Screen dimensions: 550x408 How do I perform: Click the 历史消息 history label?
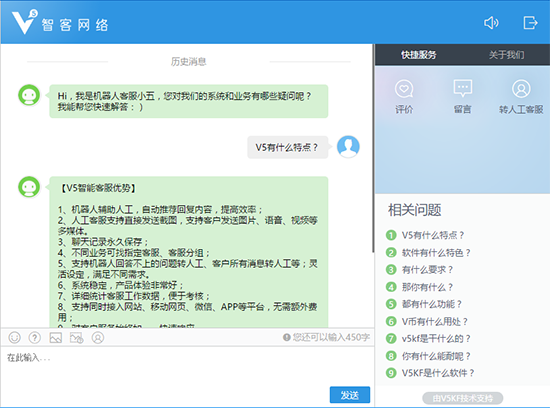point(189,62)
